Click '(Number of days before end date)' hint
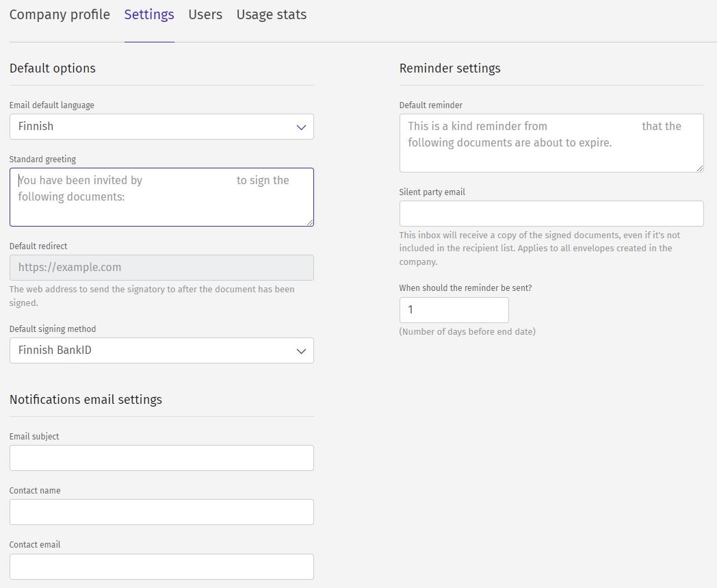Viewport: 717px width, 588px height. [467, 332]
